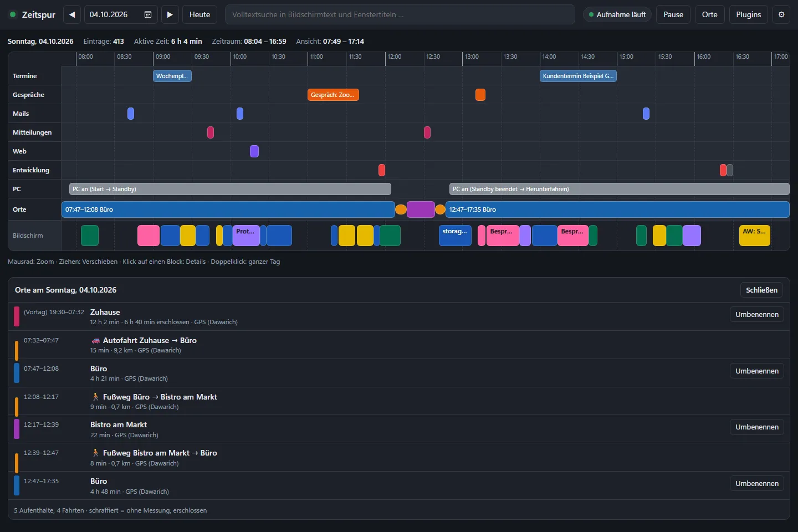
Task: Open calendar picker icon in date field
Action: tap(148, 14)
